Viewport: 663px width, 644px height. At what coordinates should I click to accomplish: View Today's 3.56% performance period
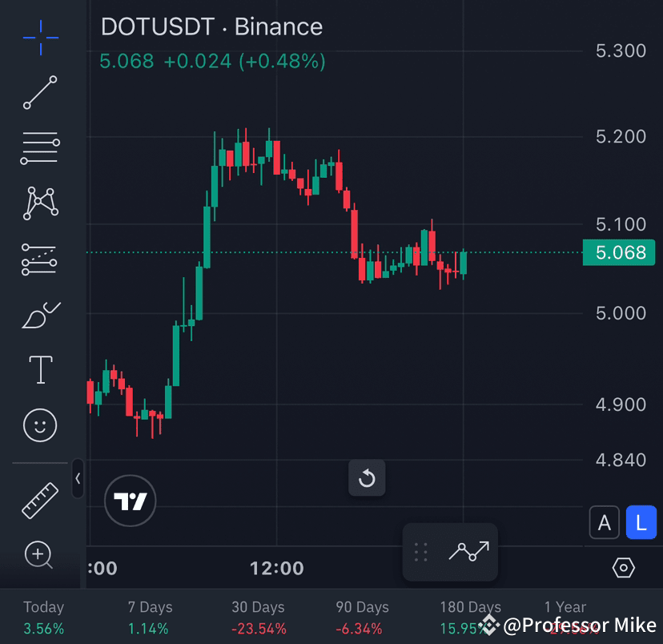pos(43,617)
